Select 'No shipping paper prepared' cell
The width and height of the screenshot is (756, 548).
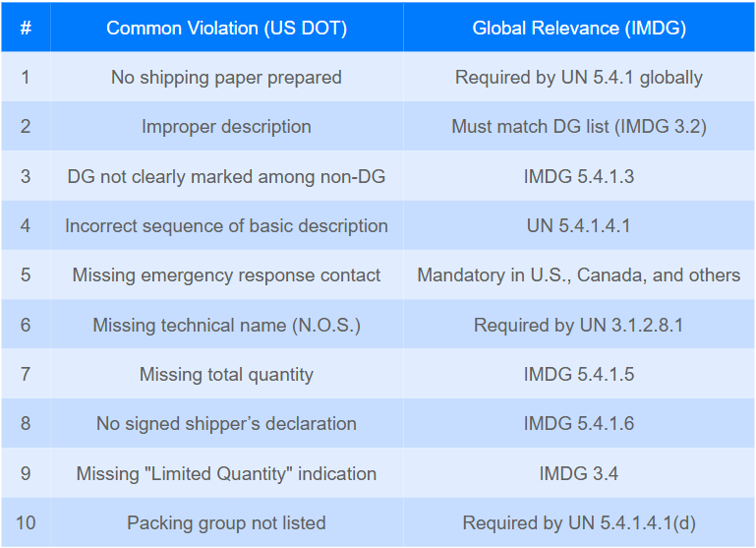227,77
